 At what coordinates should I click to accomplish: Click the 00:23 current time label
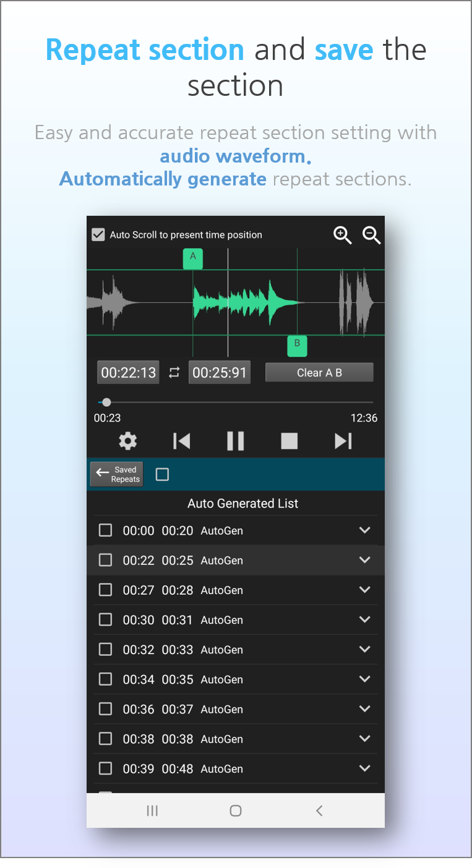pos(108,418)
